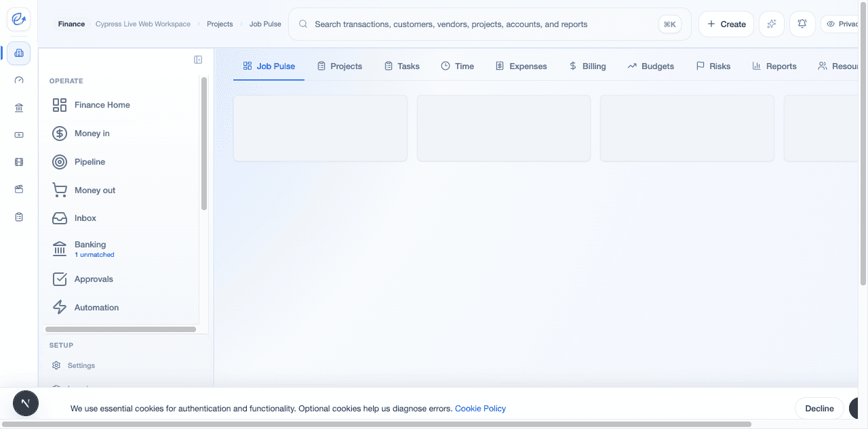
Task: Open the gauge dashboard icon in left rail
Action: pyautogui.click(x=19, y=80)
